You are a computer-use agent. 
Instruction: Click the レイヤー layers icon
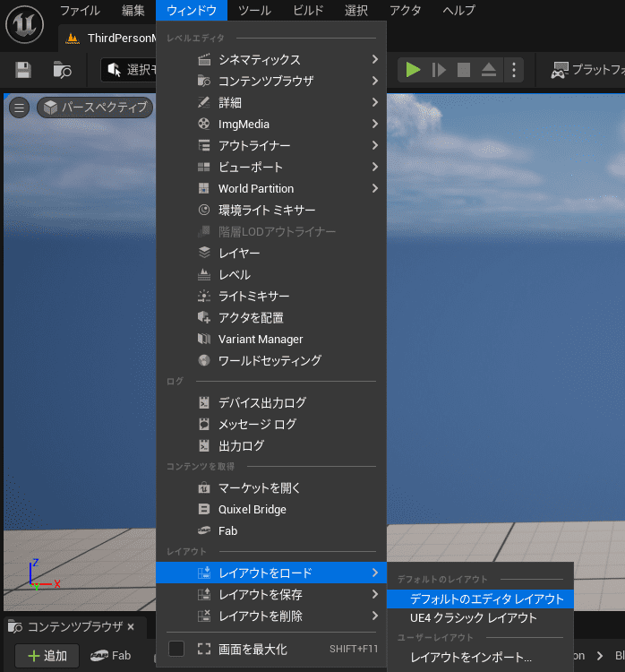(204, 253)
